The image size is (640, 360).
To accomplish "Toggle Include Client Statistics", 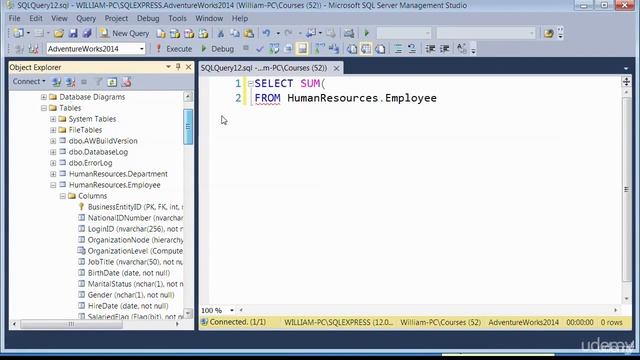I will [x=334, y=49].
